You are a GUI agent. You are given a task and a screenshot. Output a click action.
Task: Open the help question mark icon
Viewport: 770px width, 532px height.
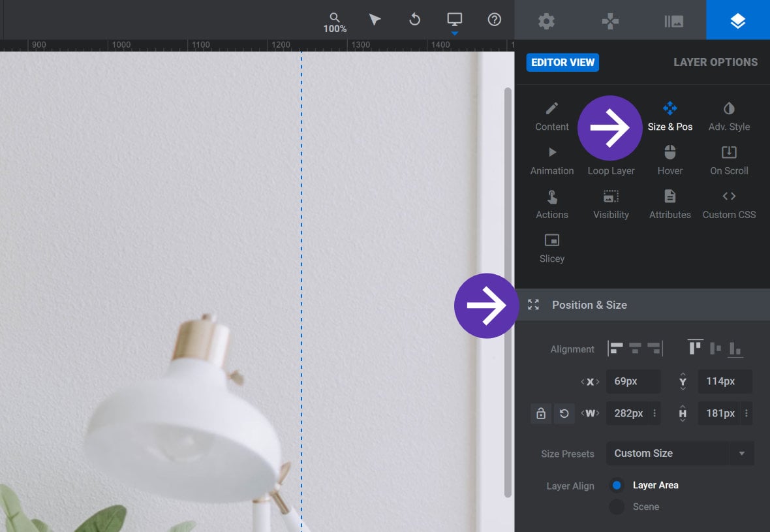coord(494,20)
